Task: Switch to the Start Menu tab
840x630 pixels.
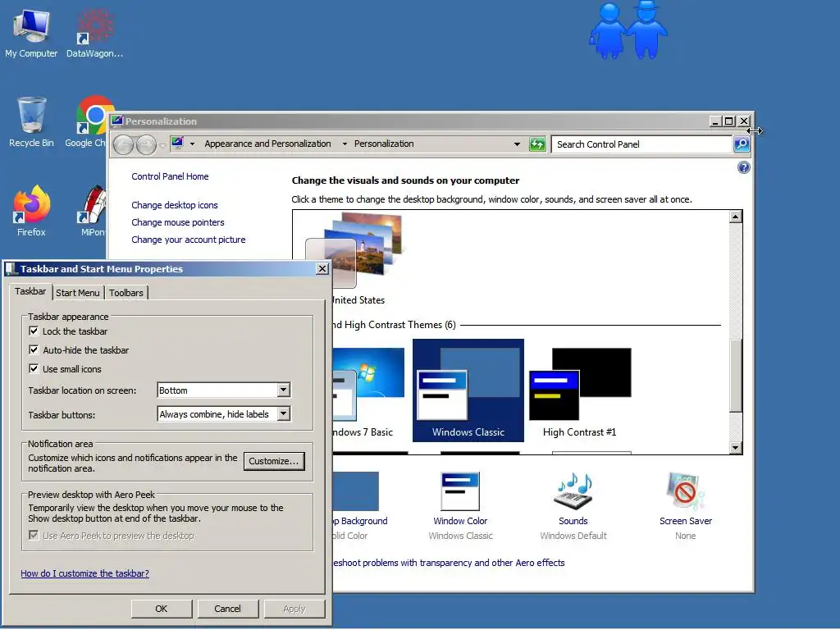Action: [78, 293]
